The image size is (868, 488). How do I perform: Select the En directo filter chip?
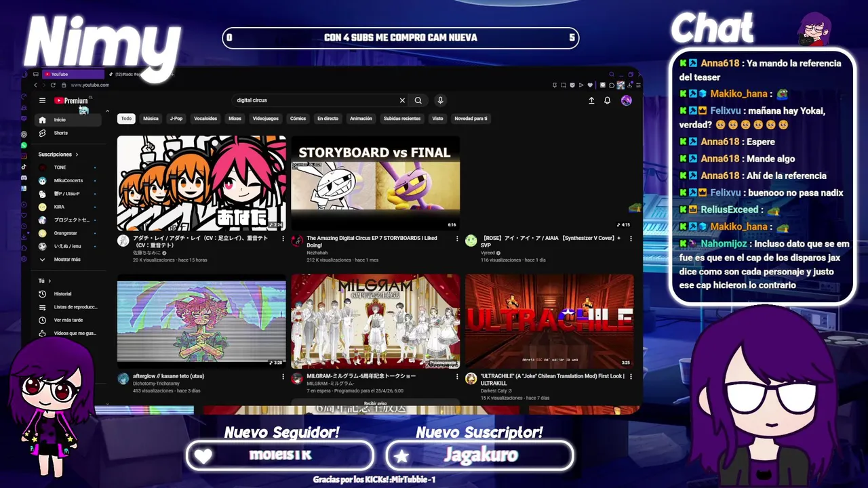pos(328,119)
